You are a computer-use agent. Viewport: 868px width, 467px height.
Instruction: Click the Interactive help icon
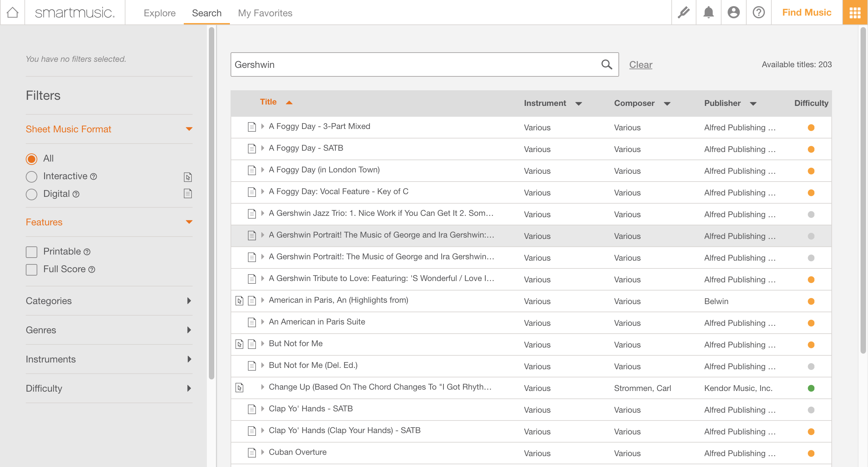pos(94,176)
